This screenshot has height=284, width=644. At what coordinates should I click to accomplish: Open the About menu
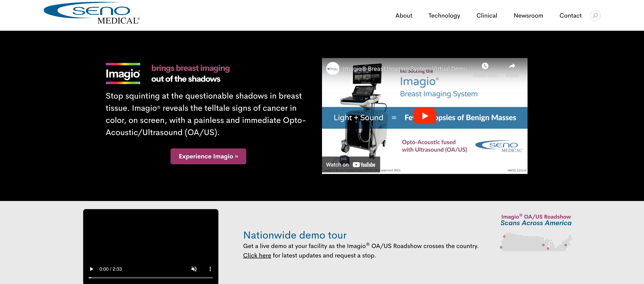pyautogui.click(x=403, y=16)
